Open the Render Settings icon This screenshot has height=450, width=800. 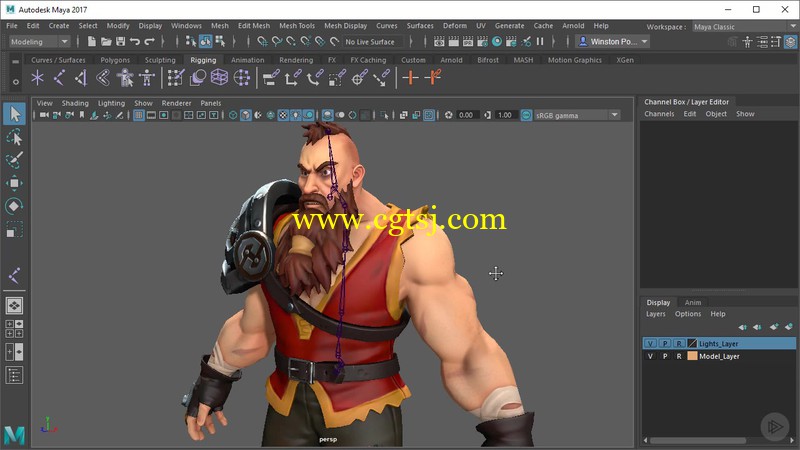click(482, 42)
